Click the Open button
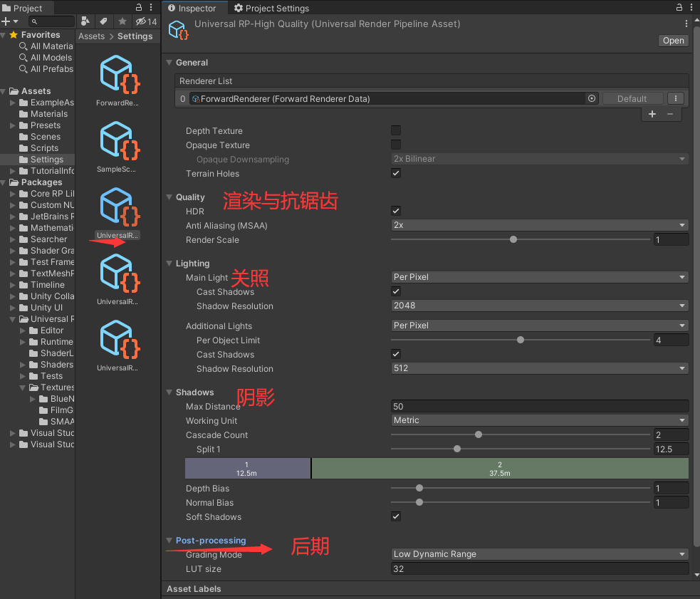The width and height of the screenshot is (700, 599). [673, 41]
